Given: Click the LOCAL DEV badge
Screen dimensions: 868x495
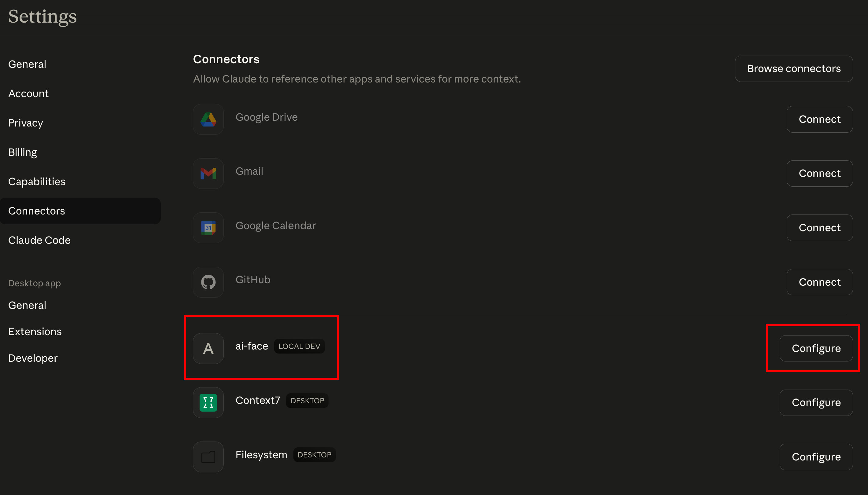Looking at the screenshot, I should pyautogui.click(x=299, y=346).
